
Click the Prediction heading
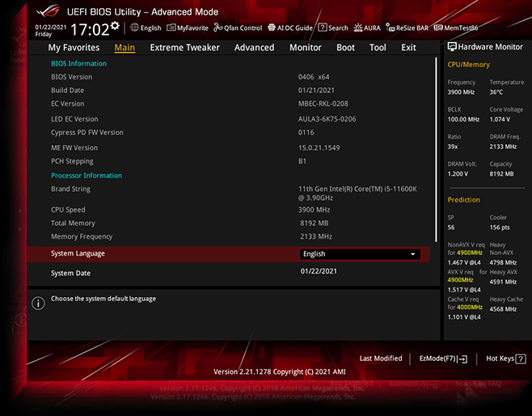click(x=463, y=200)
